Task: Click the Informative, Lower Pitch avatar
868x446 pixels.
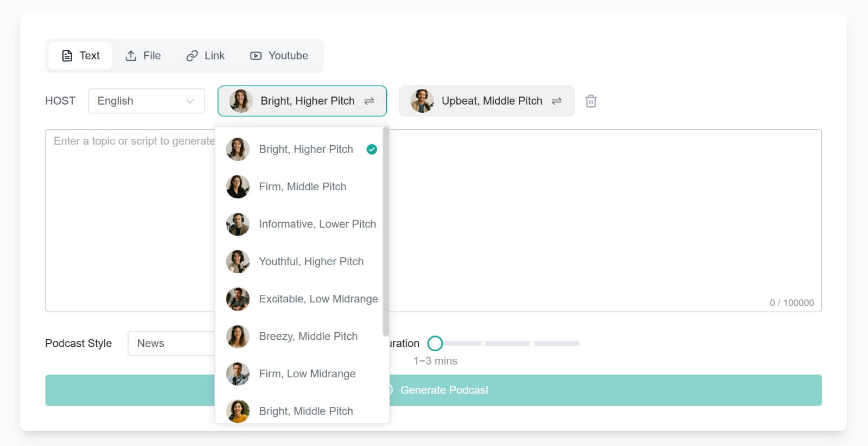Action: click(238, 224)
